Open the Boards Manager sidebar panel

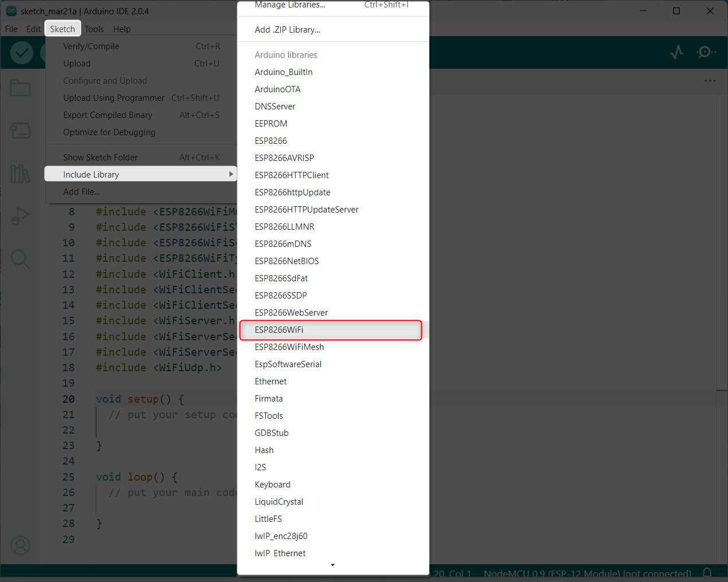click(x=20, y=130)
